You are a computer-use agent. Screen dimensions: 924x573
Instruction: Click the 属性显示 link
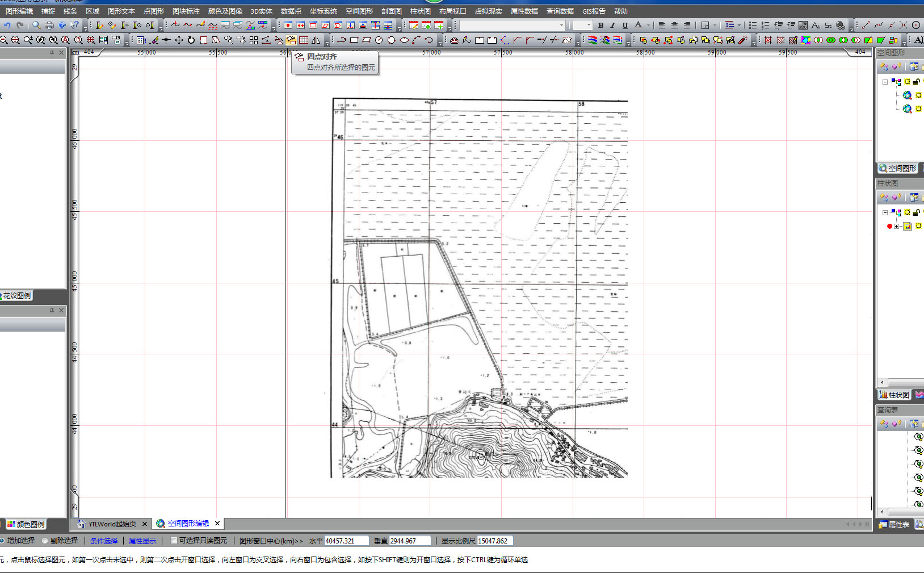point(142,541)
